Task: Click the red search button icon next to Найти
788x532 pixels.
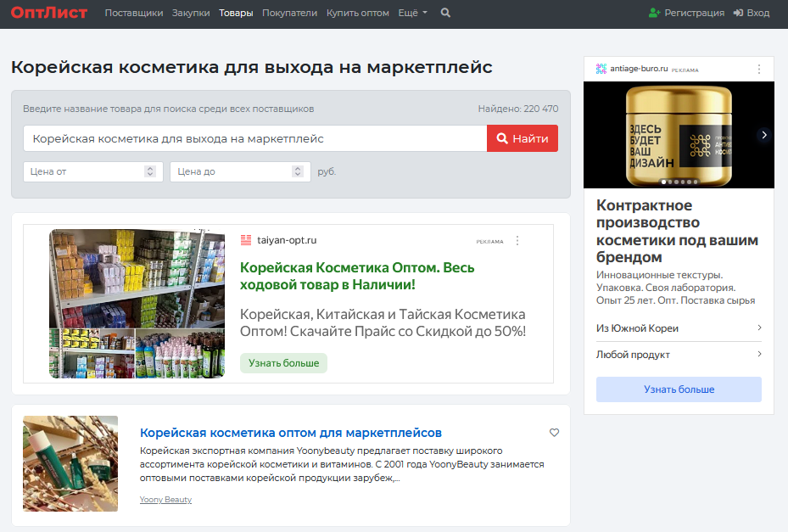Action: tap(502, 138)
